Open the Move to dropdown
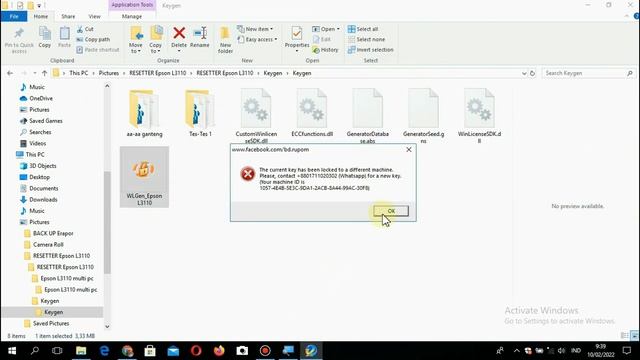 (136, 40)
